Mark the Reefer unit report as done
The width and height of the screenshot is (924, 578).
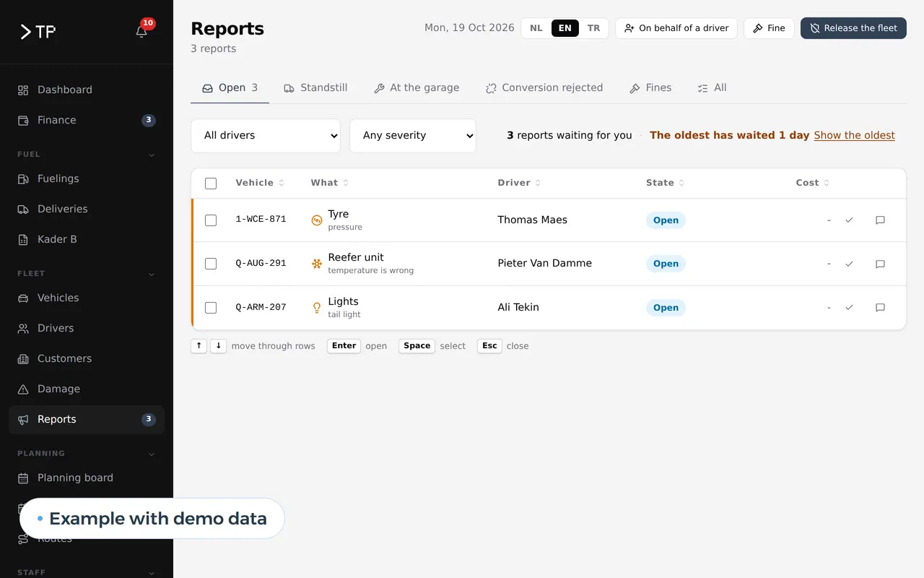click(x=849, y=264)
